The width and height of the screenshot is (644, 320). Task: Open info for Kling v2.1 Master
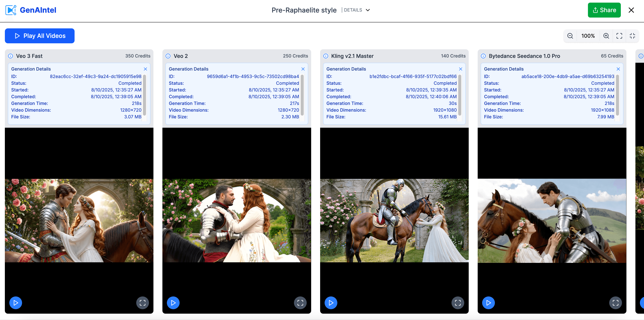(326, 56)
